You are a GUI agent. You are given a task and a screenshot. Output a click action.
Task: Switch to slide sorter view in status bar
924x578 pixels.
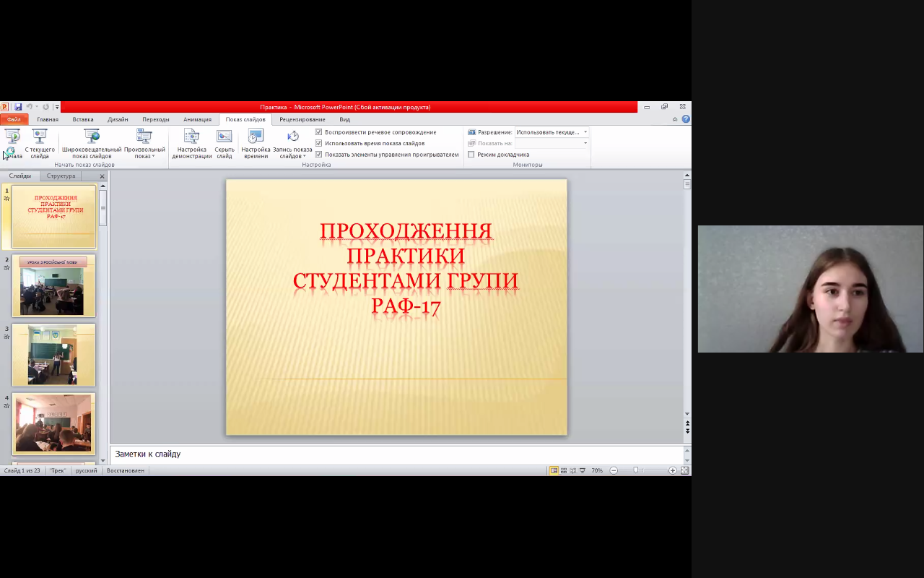[564, 470]
